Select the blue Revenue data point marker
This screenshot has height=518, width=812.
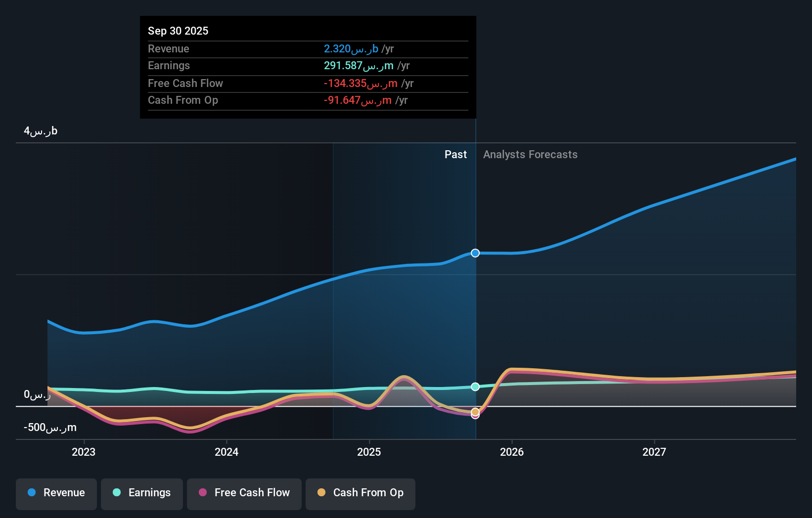click(x=475, y=253)
